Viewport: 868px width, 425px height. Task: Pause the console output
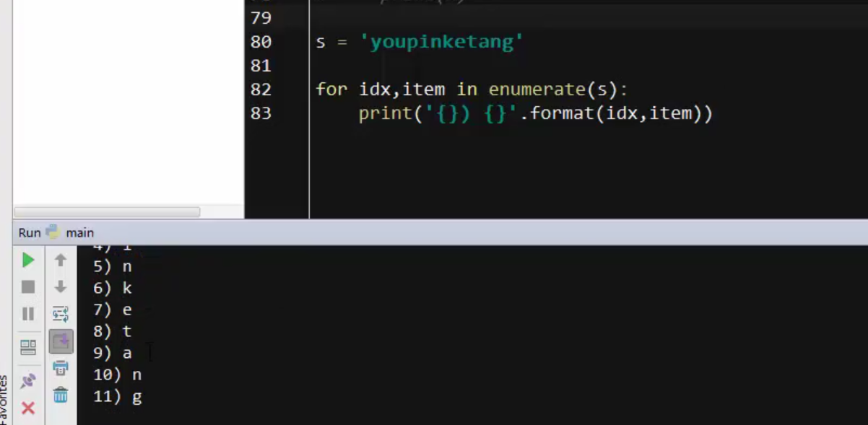28,314
